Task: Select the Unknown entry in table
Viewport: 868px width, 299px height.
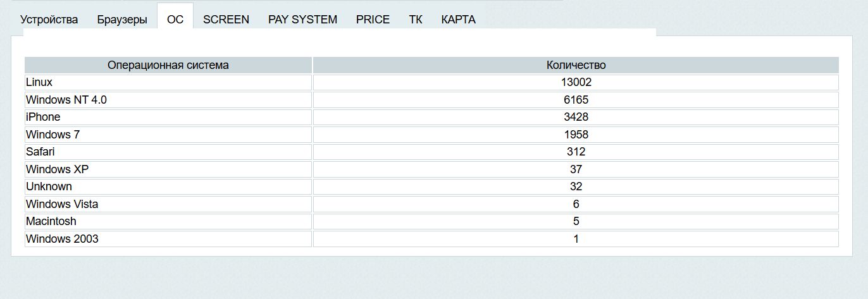Action: click(49, 186)
